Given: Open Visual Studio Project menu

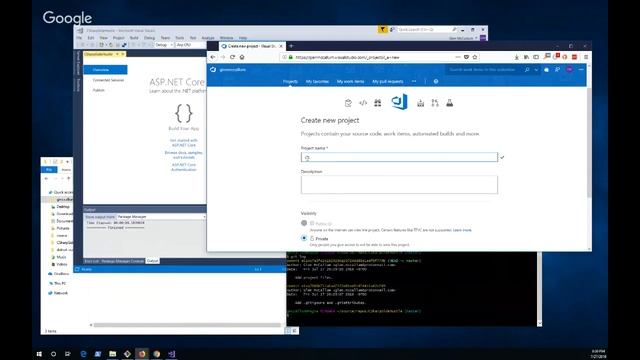Looking at the screenshot, I should point(119,38).
